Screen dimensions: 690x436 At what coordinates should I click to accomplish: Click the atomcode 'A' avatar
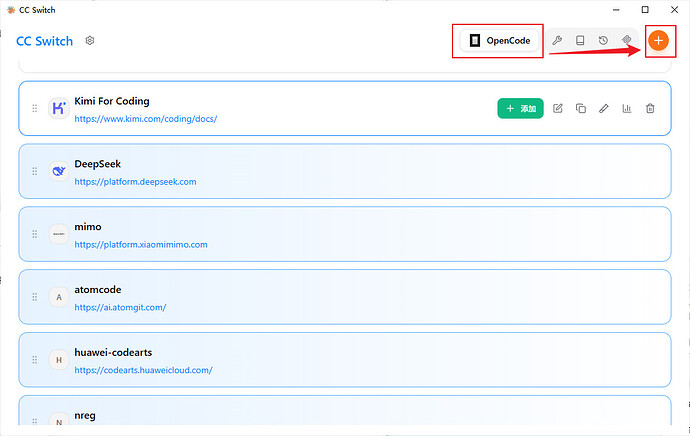tap(59, 297)
